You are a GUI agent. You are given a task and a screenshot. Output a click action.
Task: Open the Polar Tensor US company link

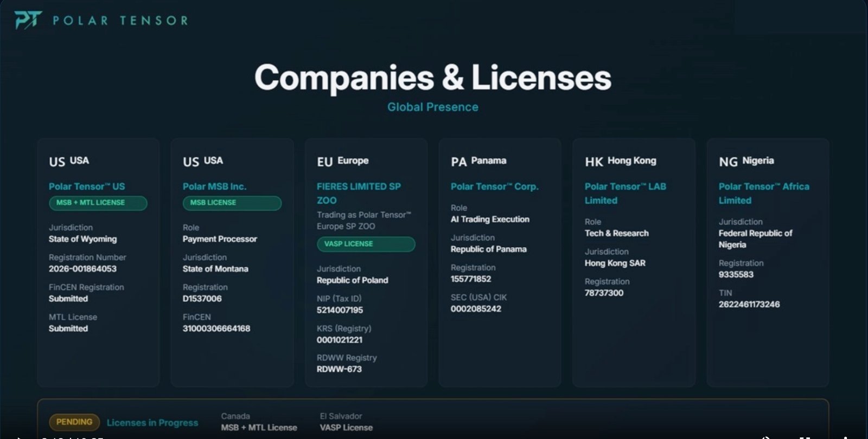tap(87, 186)
